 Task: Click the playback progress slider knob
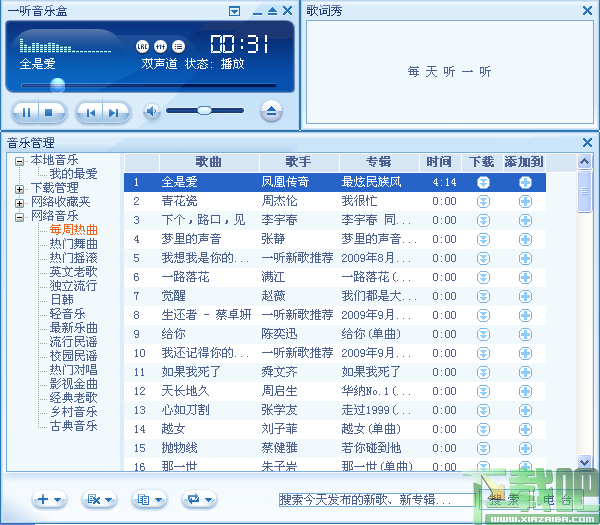tap(57, 85)
